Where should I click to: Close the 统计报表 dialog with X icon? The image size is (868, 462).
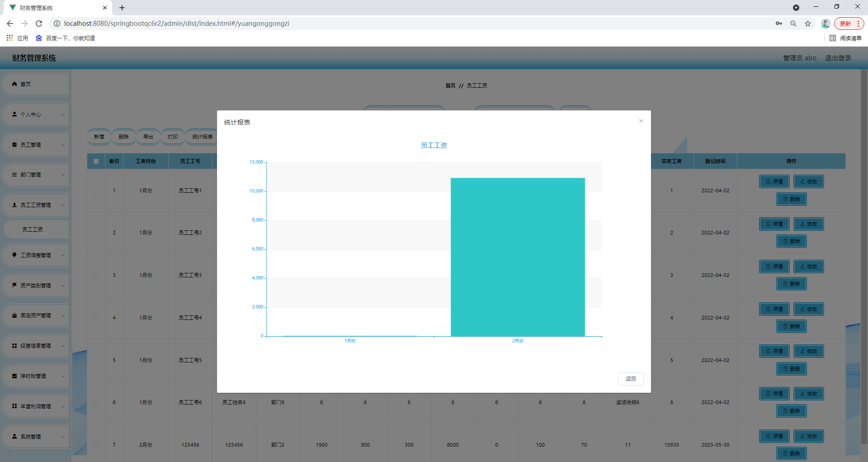tap(641, 121)
